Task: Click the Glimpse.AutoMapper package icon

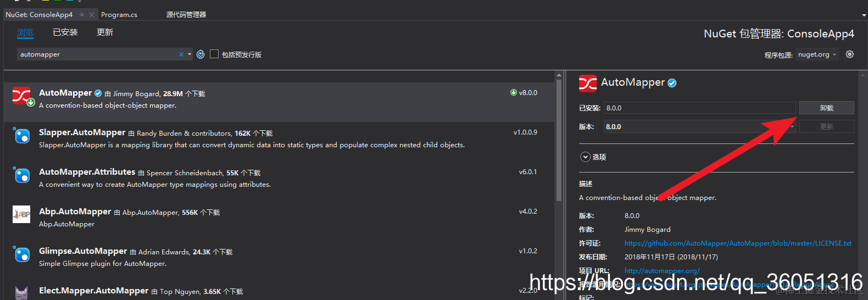Action: click(x=21, y=254)
